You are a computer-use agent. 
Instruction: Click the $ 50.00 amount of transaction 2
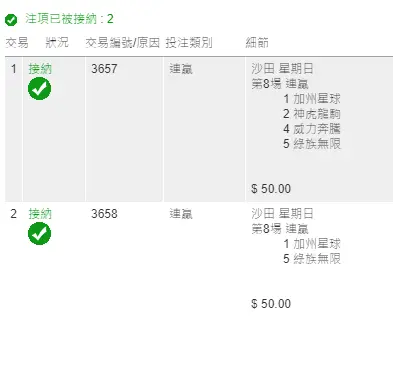tap(271, 304)
